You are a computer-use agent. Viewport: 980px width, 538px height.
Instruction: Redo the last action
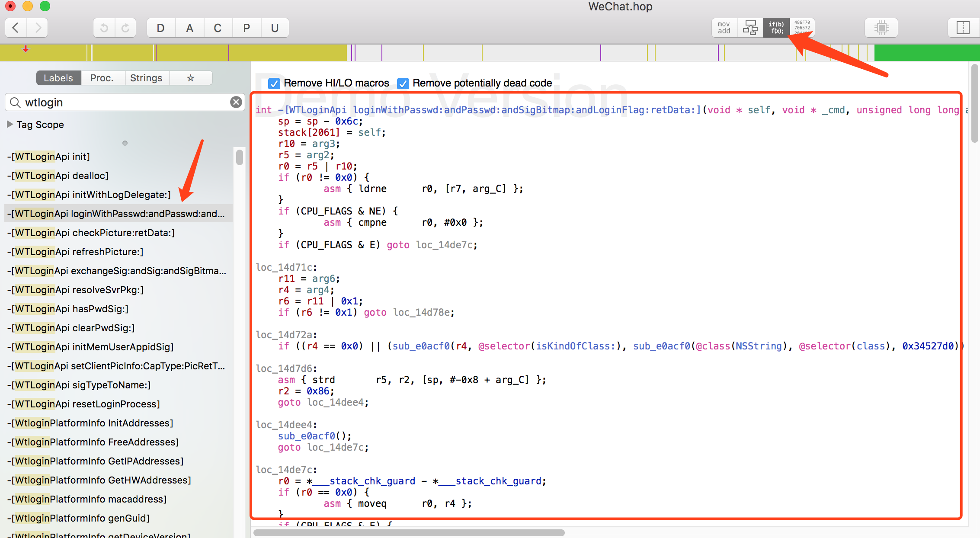[x=125, y=28]
